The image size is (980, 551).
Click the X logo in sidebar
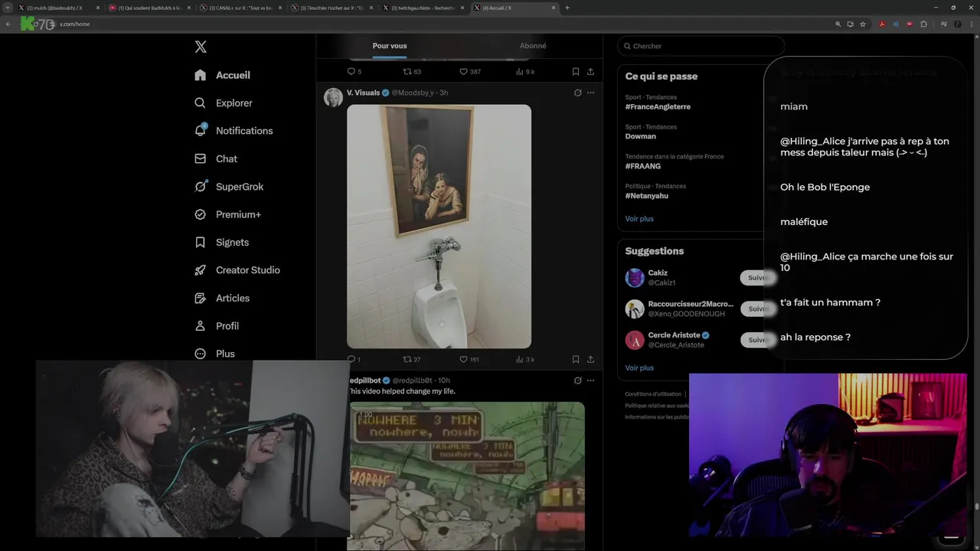201,47
